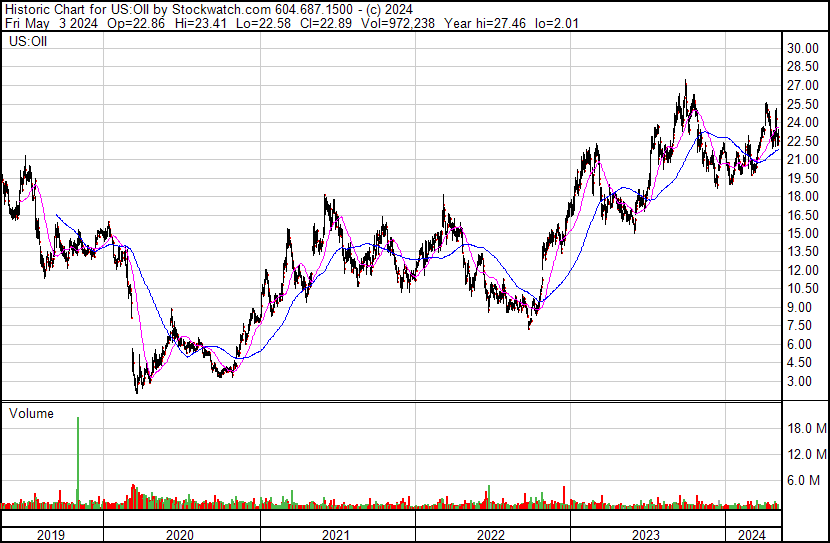The height and width of the screenshot is (543, 830).
Task: Click the 30.00 price axis label
Action: [x=803, y=48]
